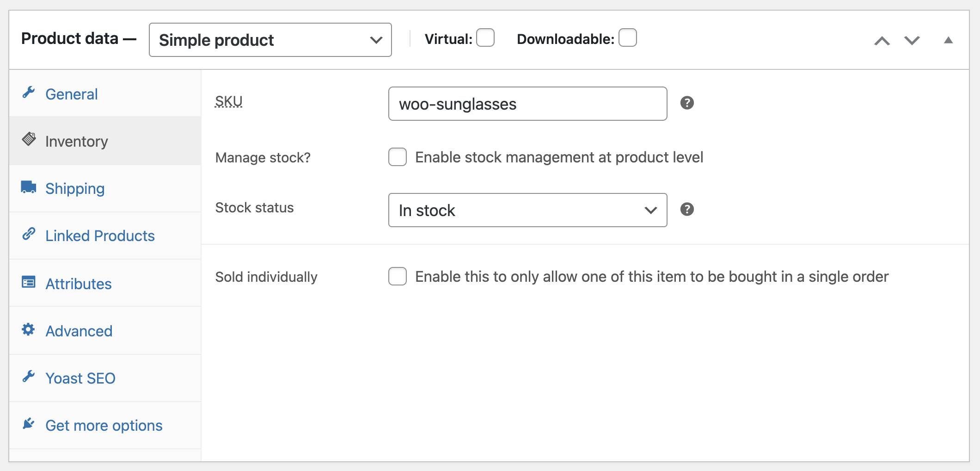980x471 pixels.
Task: Click the Advanced gear icon
Action: tap(29, 329)
